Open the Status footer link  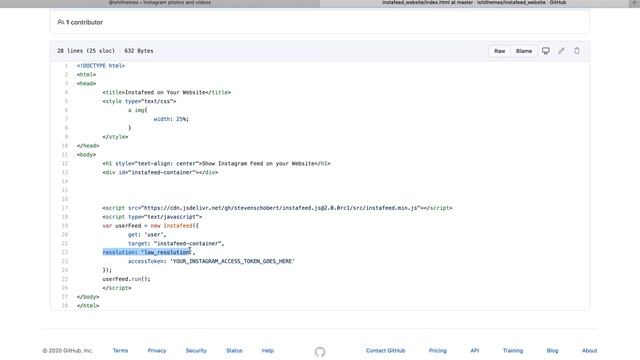(234, 351)
